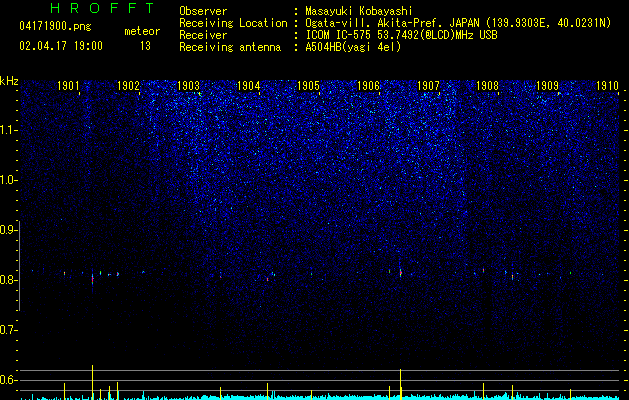The image size is (629, 400).
Task: Click the 1.1 kHz axis label
Action: [x=8, y=130]
